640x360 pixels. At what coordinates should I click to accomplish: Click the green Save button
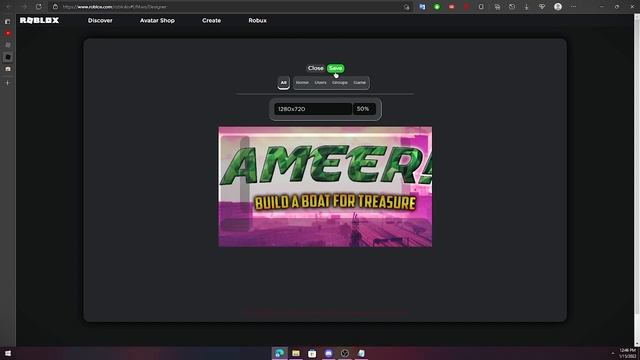336,68
